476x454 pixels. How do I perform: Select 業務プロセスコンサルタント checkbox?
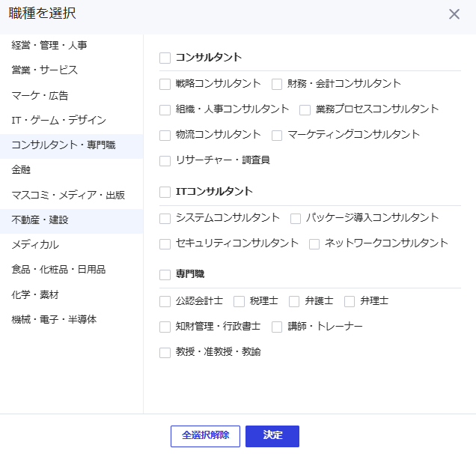(305, 109)
